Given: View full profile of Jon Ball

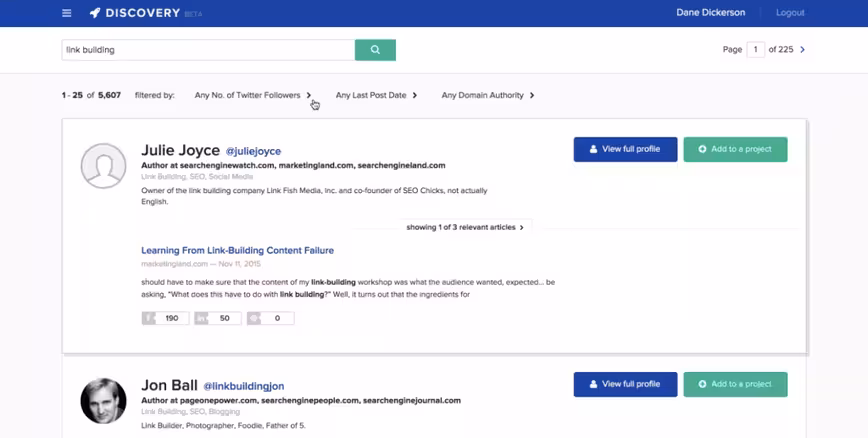Looking at the screenshot, I should tap(626, 384).
